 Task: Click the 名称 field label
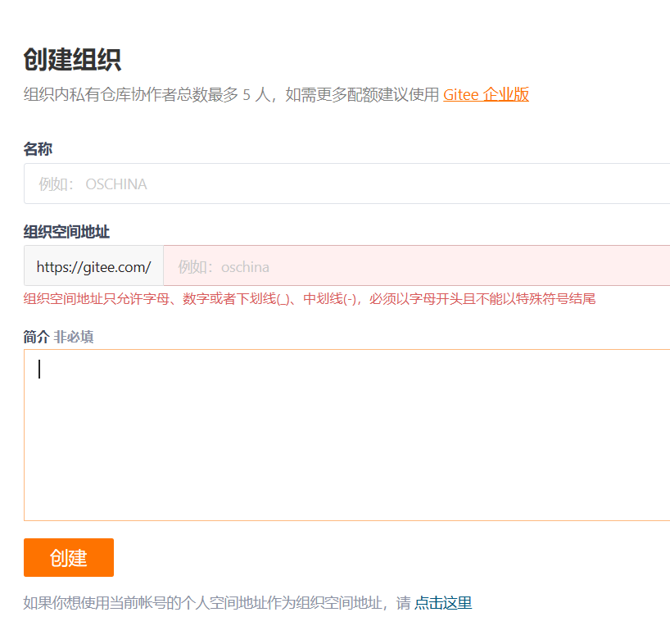tap(36, 149)
